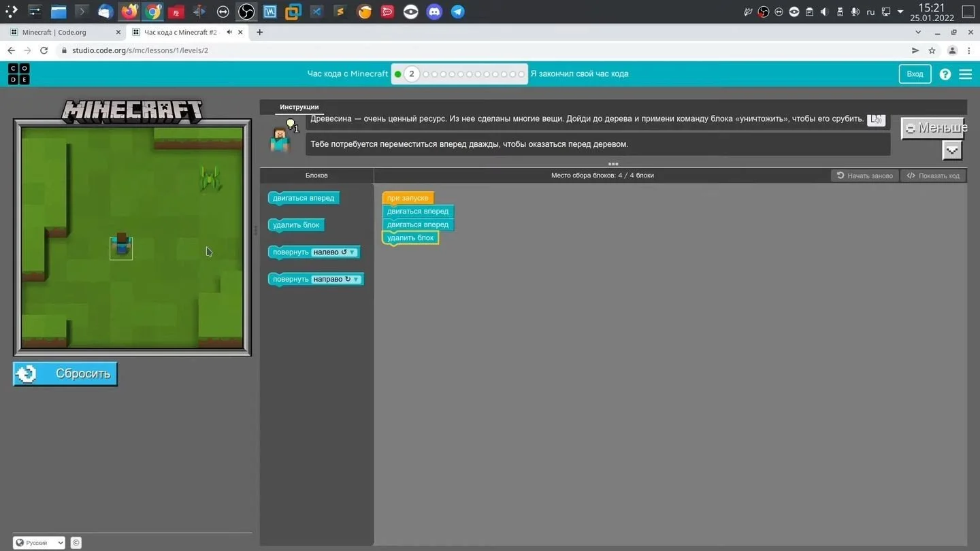The image size is (980, 551).
Task: Open Discord from the taskbar
Action: (x=434, y=12)
